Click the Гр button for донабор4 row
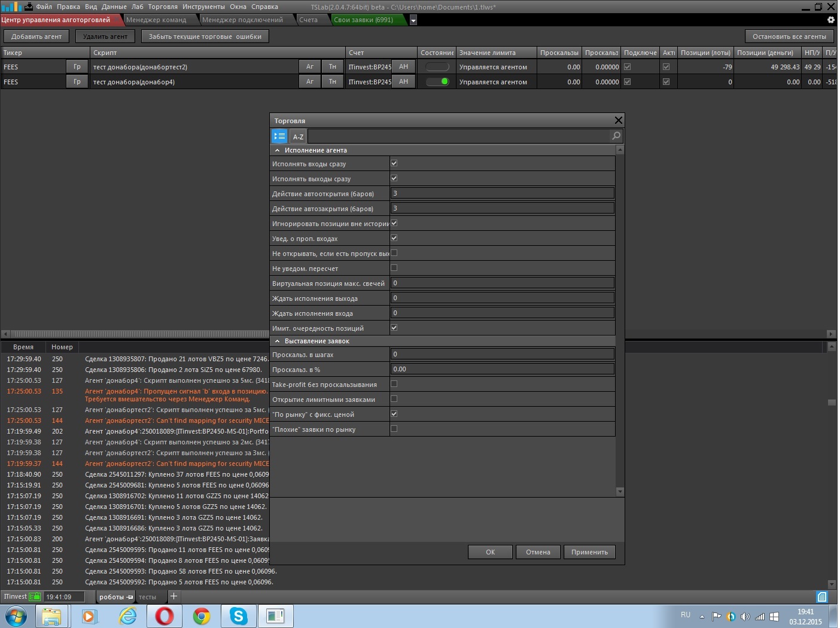 pos(77,81)
